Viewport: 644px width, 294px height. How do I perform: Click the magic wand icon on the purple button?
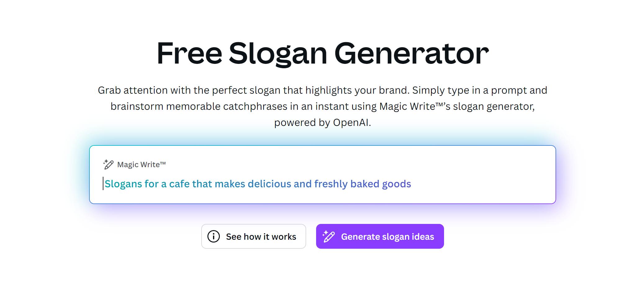(x=329, y=236)
